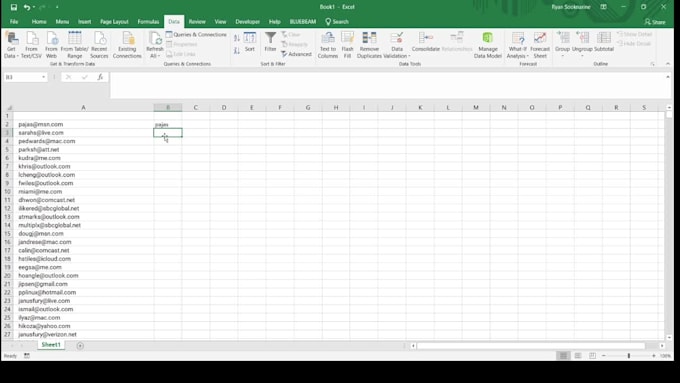Click Text to Columns

coord(328,45)
